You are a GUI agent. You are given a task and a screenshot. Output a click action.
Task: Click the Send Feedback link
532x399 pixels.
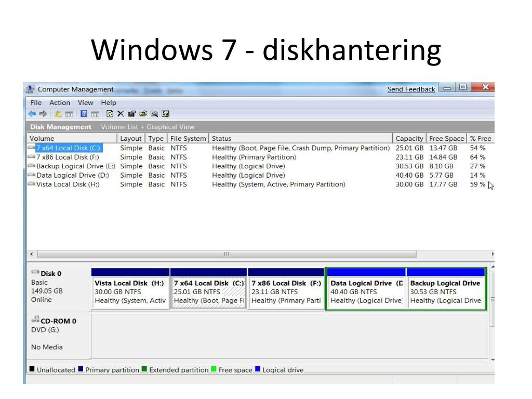[411, 89]
